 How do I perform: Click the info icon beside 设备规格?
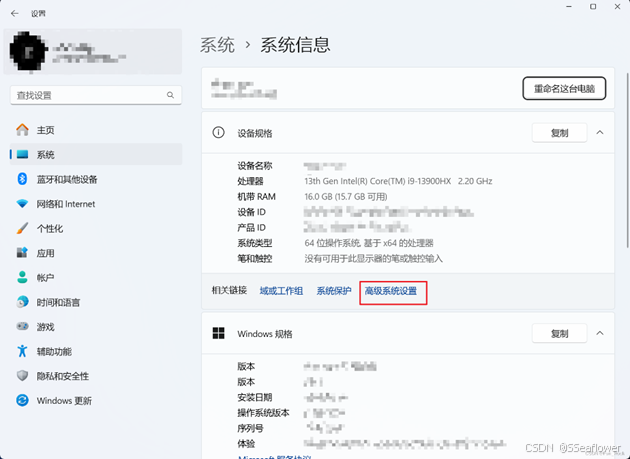[219, 132]
